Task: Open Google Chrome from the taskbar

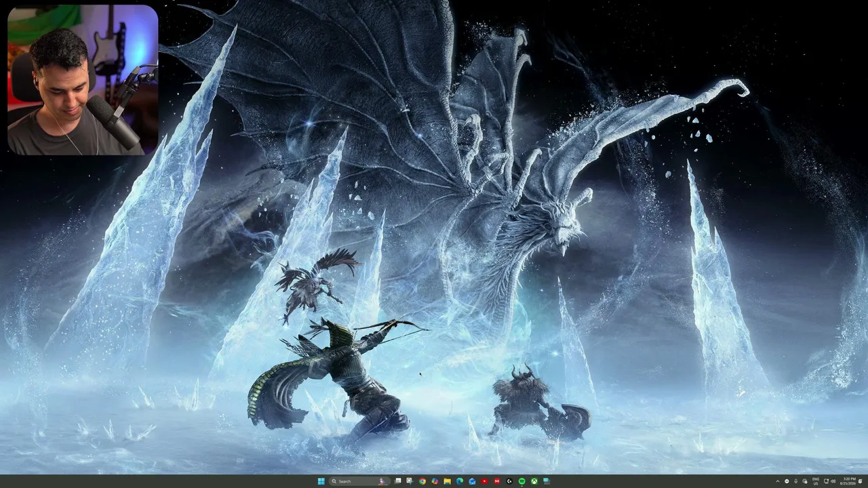Action: 422,481
